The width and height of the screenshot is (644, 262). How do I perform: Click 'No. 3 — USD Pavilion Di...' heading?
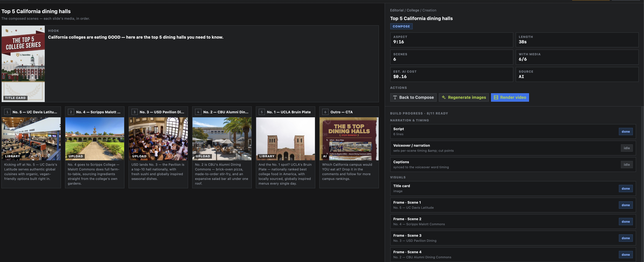point(162,112)
